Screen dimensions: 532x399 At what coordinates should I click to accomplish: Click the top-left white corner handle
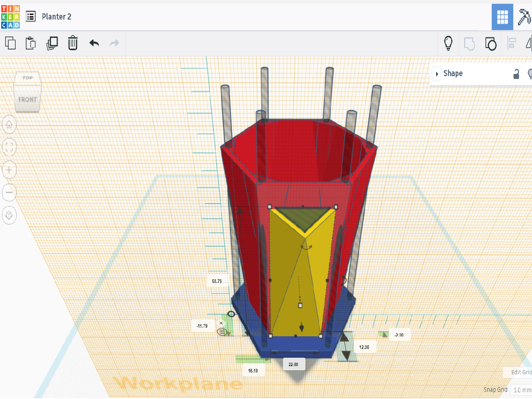[x=269, y=207]
